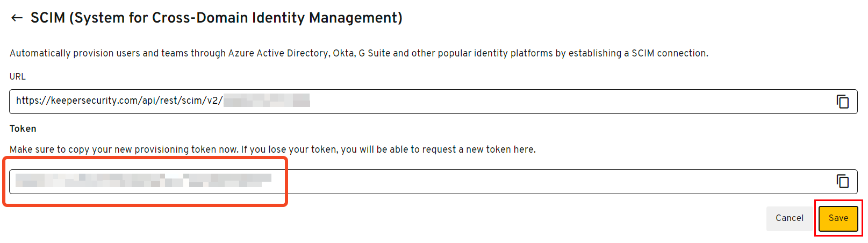Copy the SCIM URL with the copy icon

[x=842, y=101]
